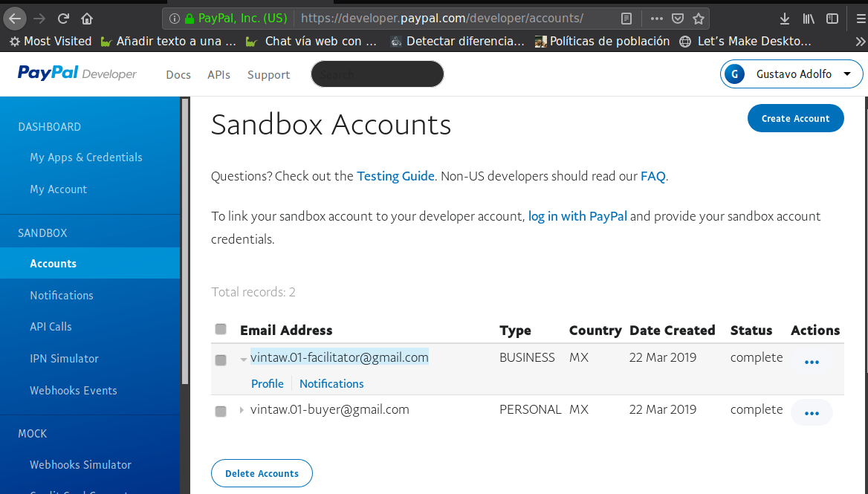
Task: Open the APIs menu item
Action: point(218,75)
